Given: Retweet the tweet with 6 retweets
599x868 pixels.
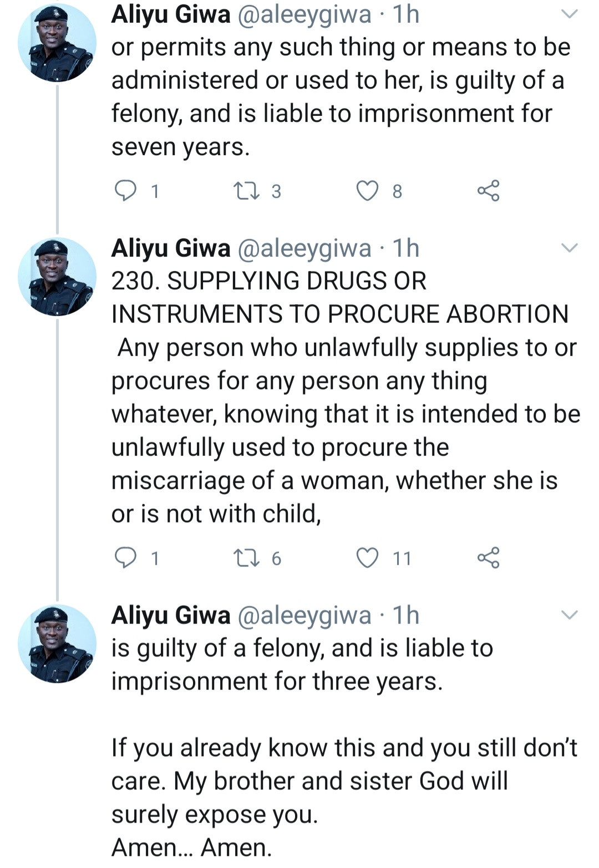Looking at the screenshot, I should [246, 557].
